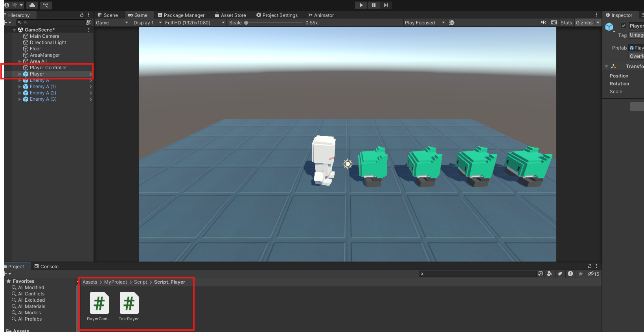This screenshot has width=644, height=332.
Task: Toggle hidden packages visibility count
Action: [594, 274]
